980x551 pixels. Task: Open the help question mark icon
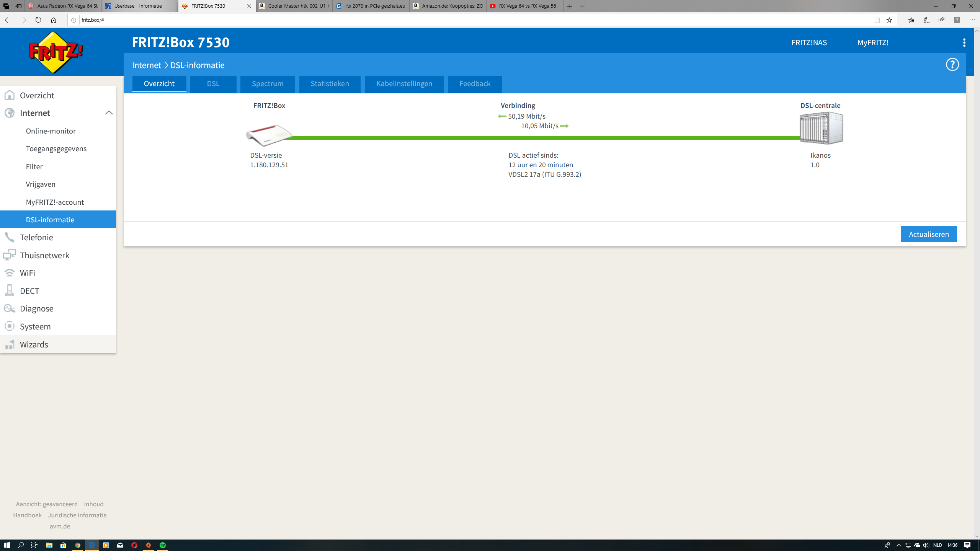(952, 65)
